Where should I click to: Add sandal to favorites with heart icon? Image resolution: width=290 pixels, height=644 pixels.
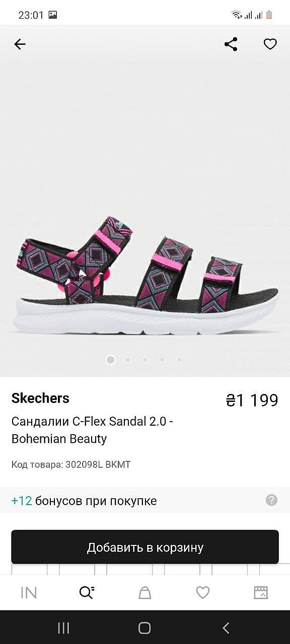(x=270, y=44)
